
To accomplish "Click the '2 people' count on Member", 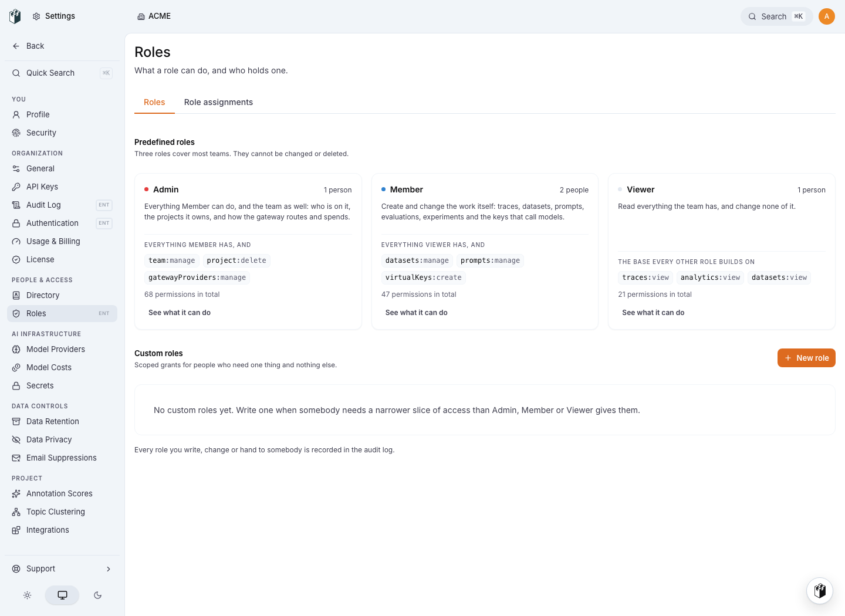I will [x=574, y=190].
